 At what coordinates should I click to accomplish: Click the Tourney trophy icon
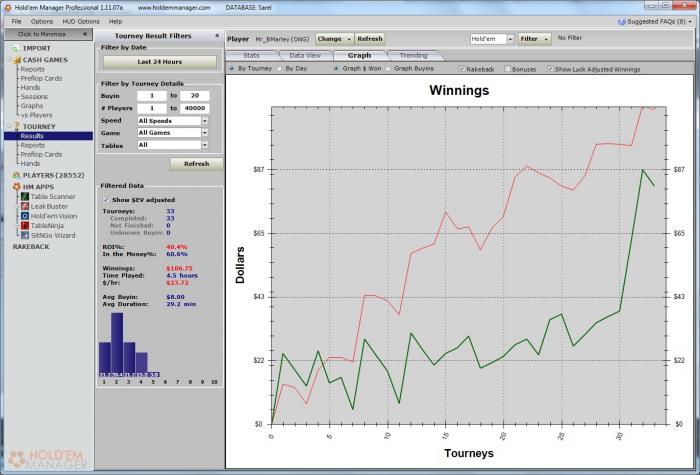17,126
